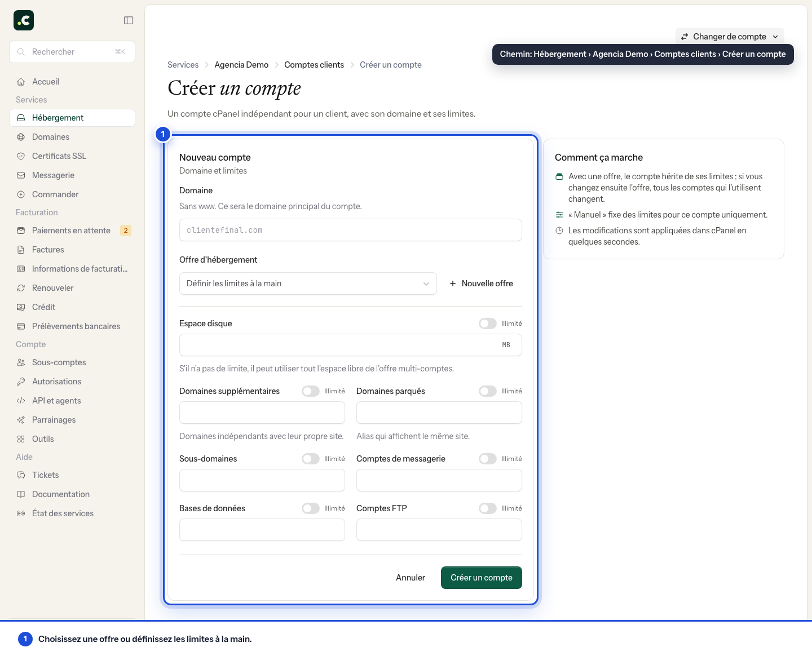The height and width of the screenshot is (656, 812).
Task: Focus the Rechercher search box
Action: pyautogui.click(x=72, y=52)
